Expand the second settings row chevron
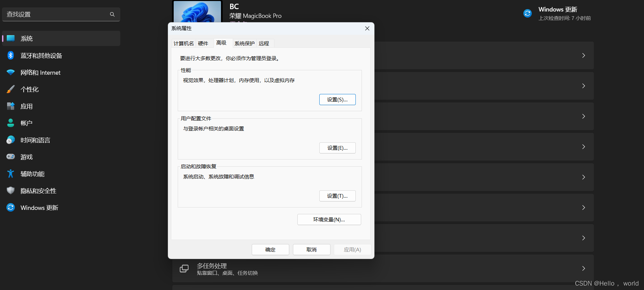The width and height of the screenshot is (644, 290). tap(584, 86)
